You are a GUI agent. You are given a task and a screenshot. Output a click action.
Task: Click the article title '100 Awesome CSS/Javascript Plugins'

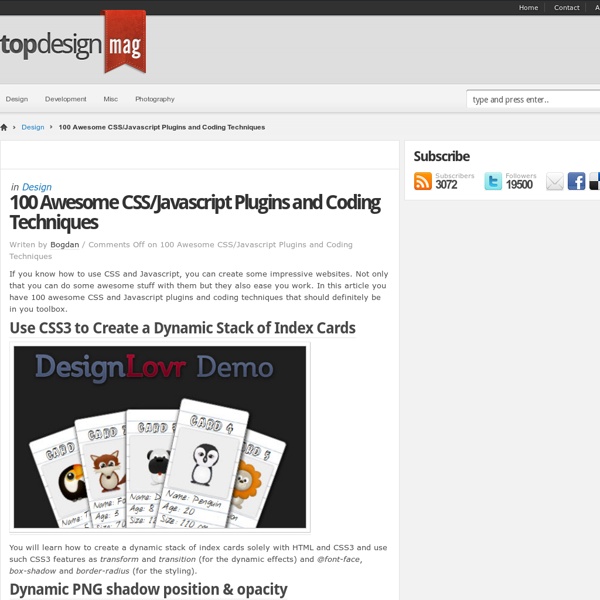tap(195, 212)
